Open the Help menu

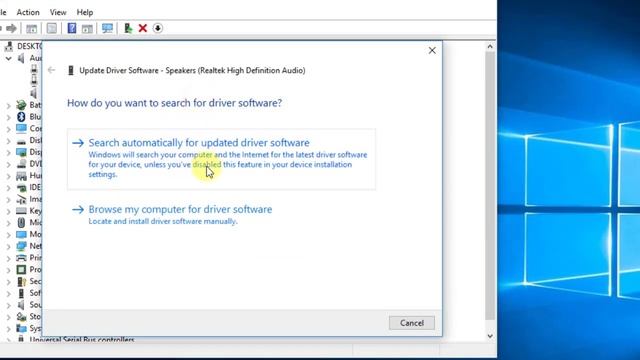(85, 12)
